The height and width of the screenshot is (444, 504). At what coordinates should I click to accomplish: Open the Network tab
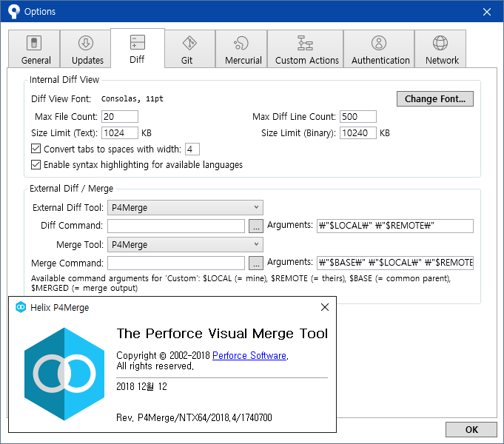click(440, 49)
